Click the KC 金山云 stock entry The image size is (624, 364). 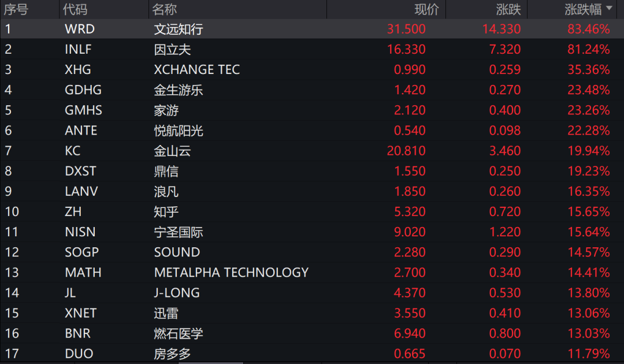coord(312,151)
